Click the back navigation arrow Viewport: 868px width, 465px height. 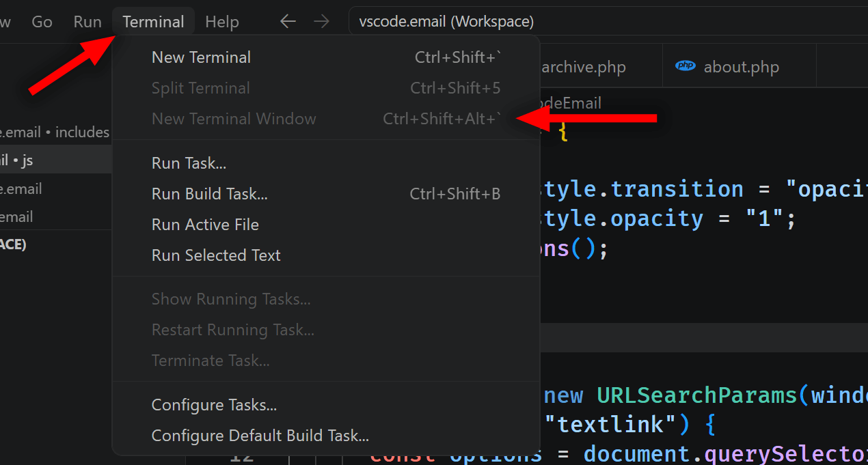click(288, 21)
